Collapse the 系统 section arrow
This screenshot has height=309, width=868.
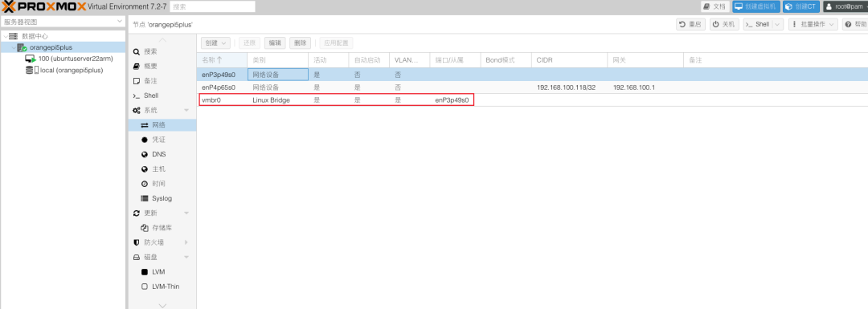pos(186,111)
